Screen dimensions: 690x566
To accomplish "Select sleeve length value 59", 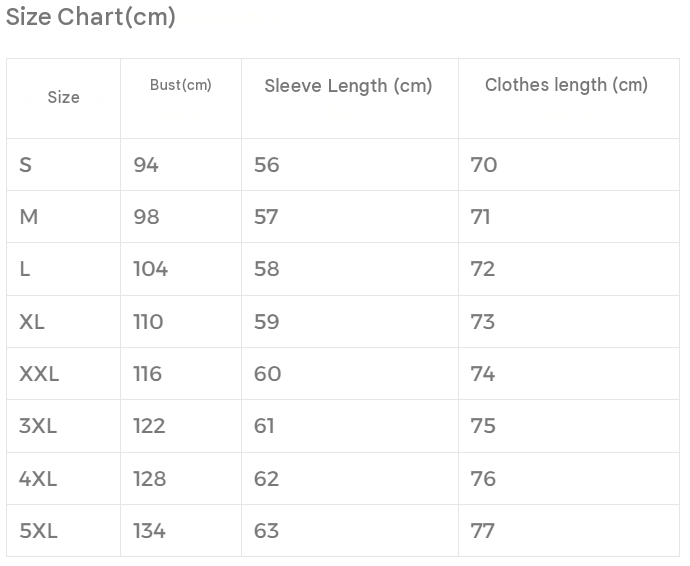I will tap(267, 322).
